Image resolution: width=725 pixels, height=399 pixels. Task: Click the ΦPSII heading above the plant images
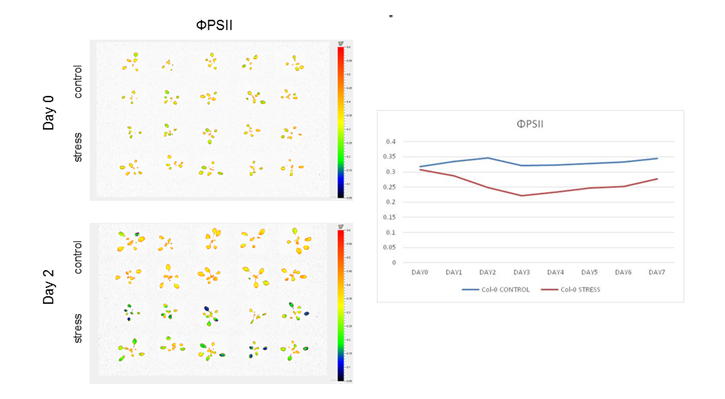point(214,25)
